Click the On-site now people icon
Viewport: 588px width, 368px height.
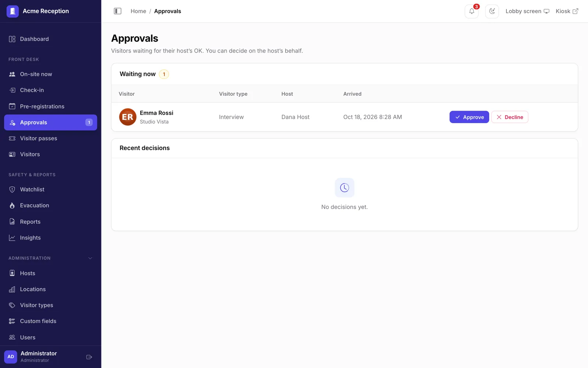[12, 74]
